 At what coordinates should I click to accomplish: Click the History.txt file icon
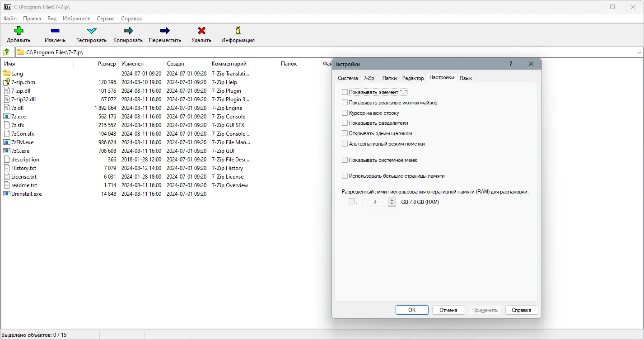7,168
